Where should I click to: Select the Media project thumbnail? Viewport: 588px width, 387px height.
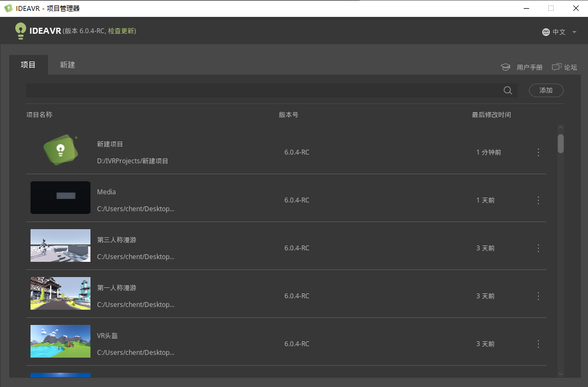[60, 198]
